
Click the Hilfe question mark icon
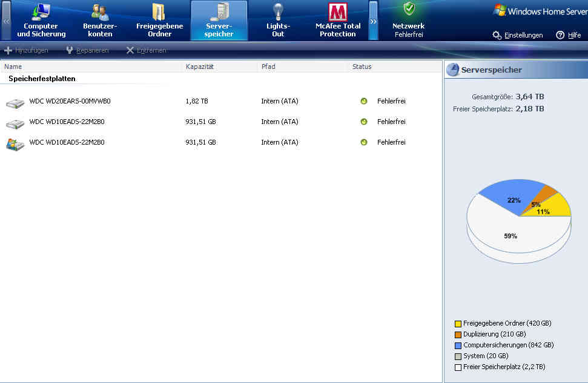tap(560, 35)
